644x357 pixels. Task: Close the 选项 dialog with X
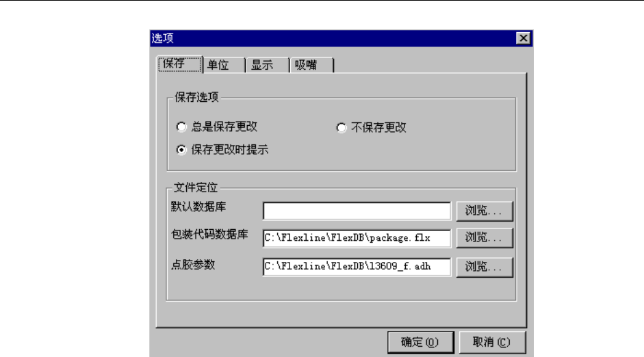pos(524,38)
